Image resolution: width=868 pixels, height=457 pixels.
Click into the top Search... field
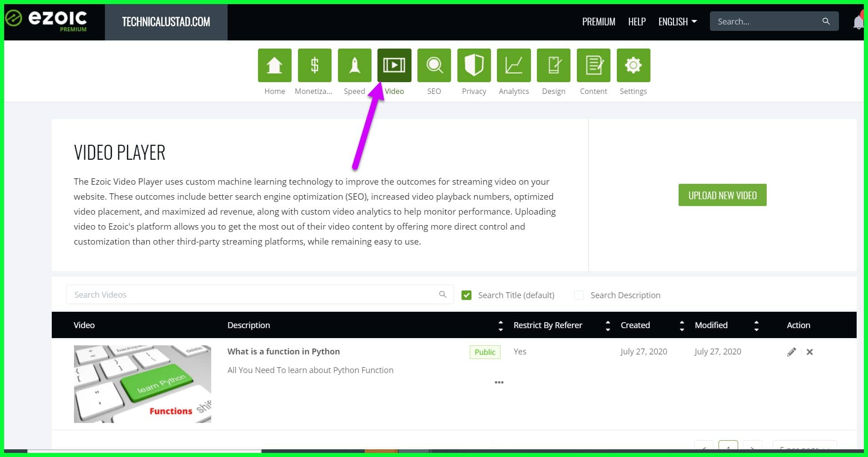(774, 21)
